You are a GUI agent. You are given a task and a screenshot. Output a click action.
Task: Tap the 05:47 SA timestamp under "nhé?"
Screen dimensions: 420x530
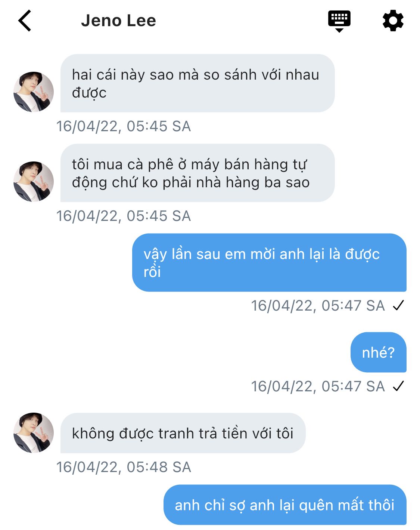pos(318,386)
